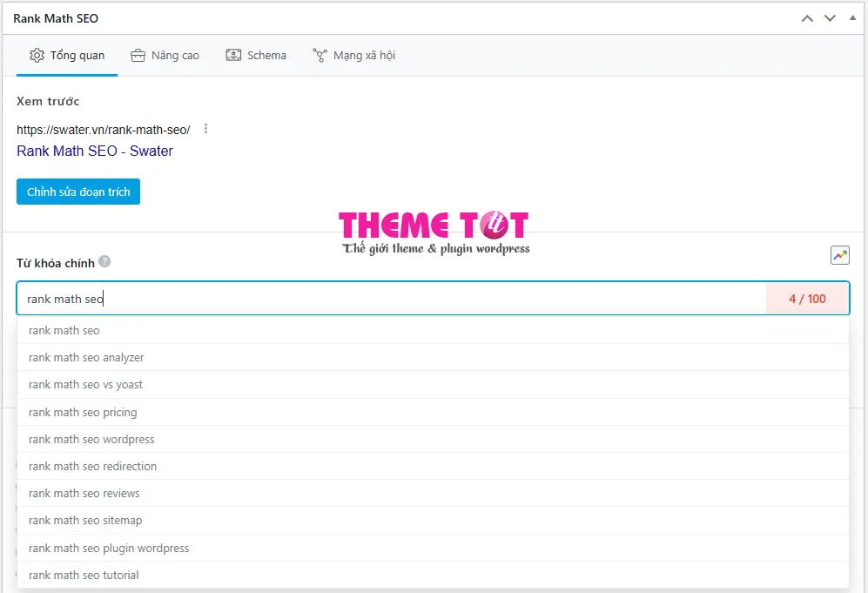868x593 pixels.
Task: Switch to the Nâng cao tab
Action: tap(165, 56)
